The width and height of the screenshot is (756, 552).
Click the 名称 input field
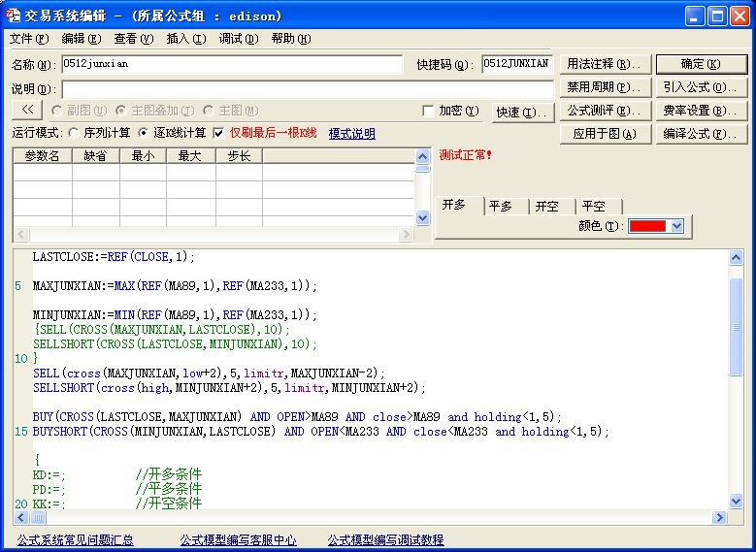click(232, 64)
